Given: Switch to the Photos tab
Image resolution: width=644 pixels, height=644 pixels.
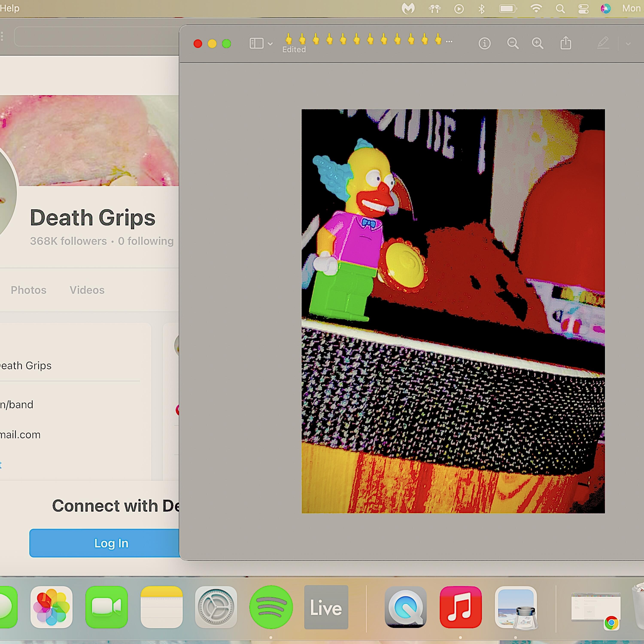Looking at the screenshot, I should pyautogui.click(x=29, y=290).
